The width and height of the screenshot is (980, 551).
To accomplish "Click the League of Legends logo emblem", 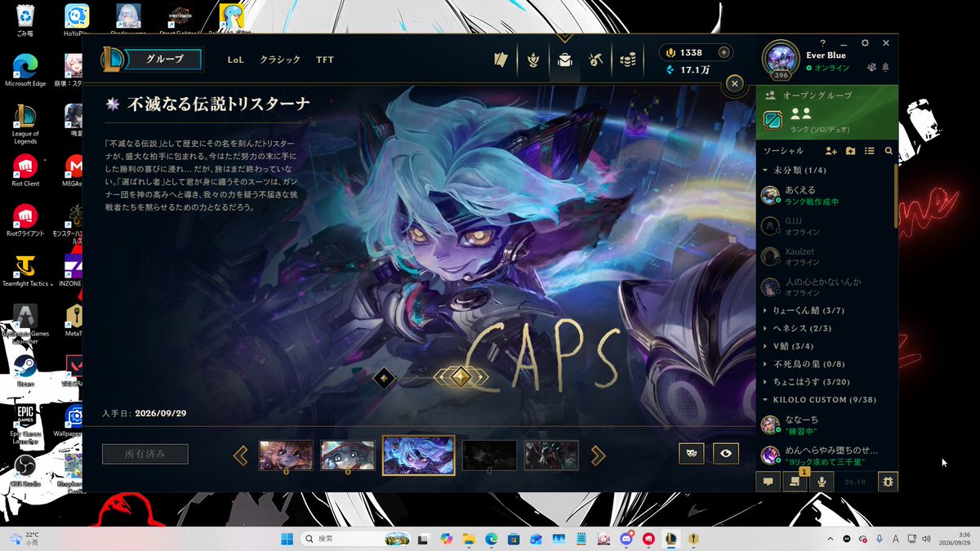I will (x=113, y=59).
